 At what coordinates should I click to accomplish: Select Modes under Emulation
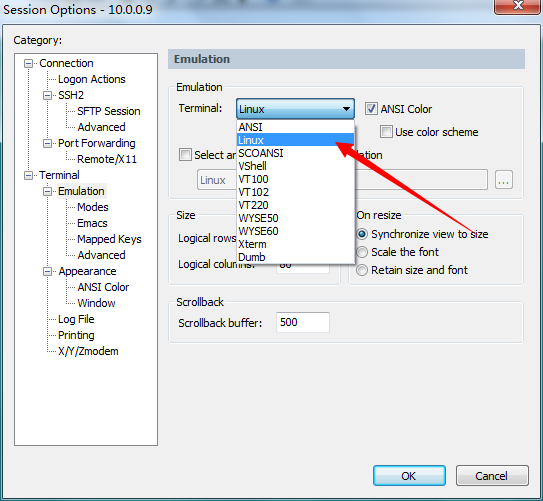click(x=93, y=207)
